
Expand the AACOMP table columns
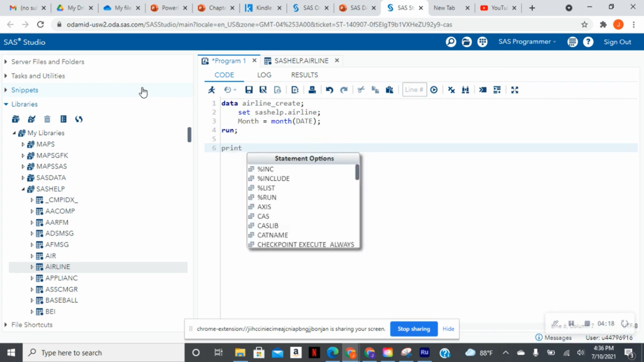[x=32, y=211]
